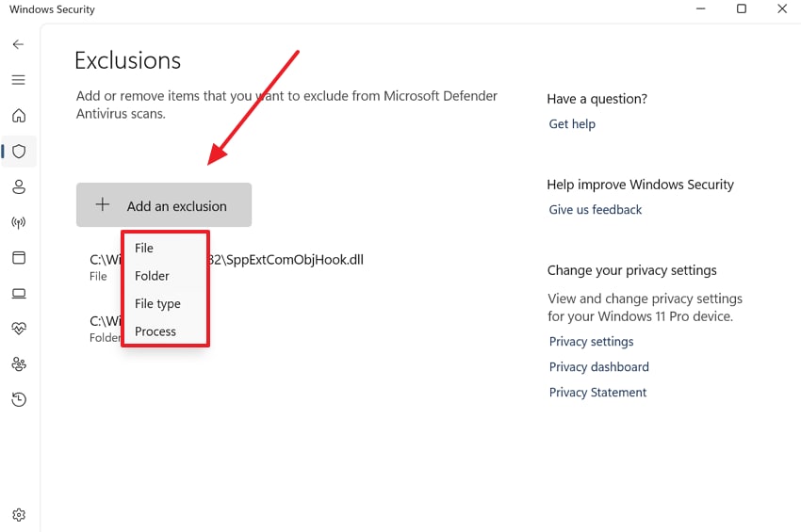This screenshot has height=532, width=801.
Task: Open the Privacy Statement link
Action: [x=597, y=393]
